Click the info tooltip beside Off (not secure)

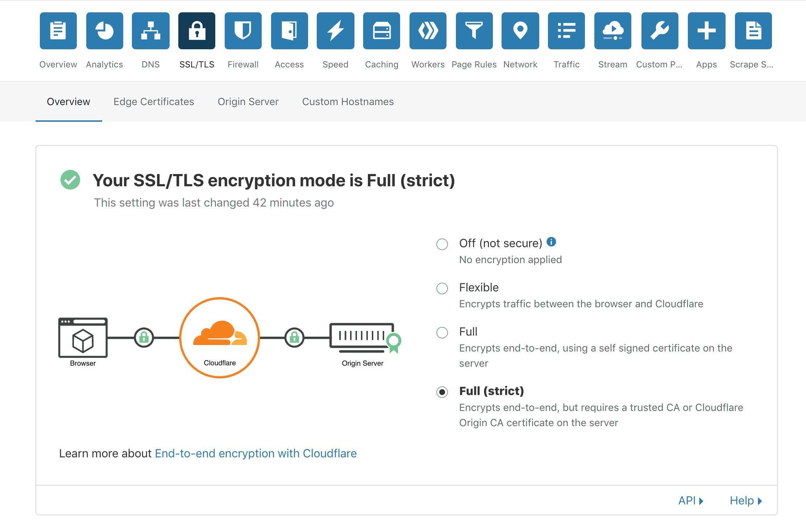552,242
